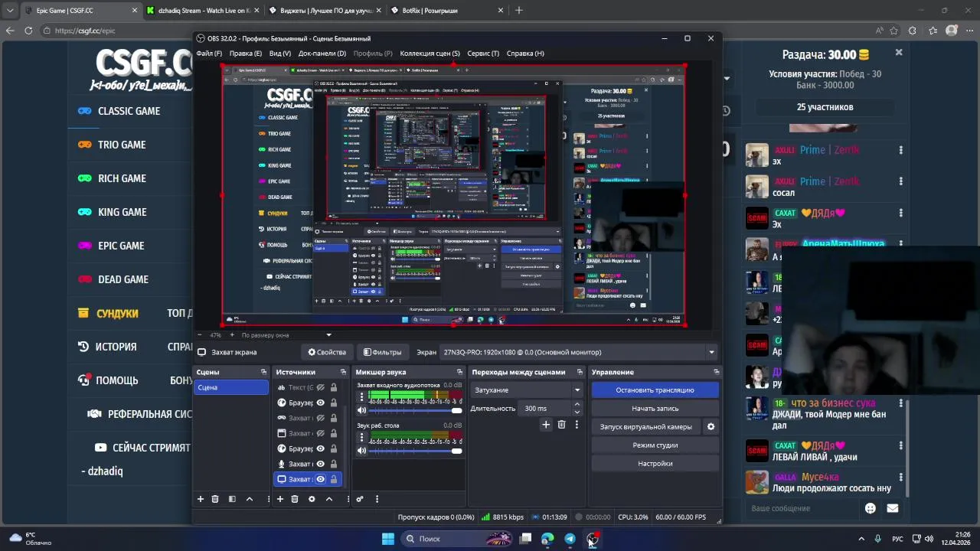Open scene filters icon in Сцены panel

click(x=232, y=499)
